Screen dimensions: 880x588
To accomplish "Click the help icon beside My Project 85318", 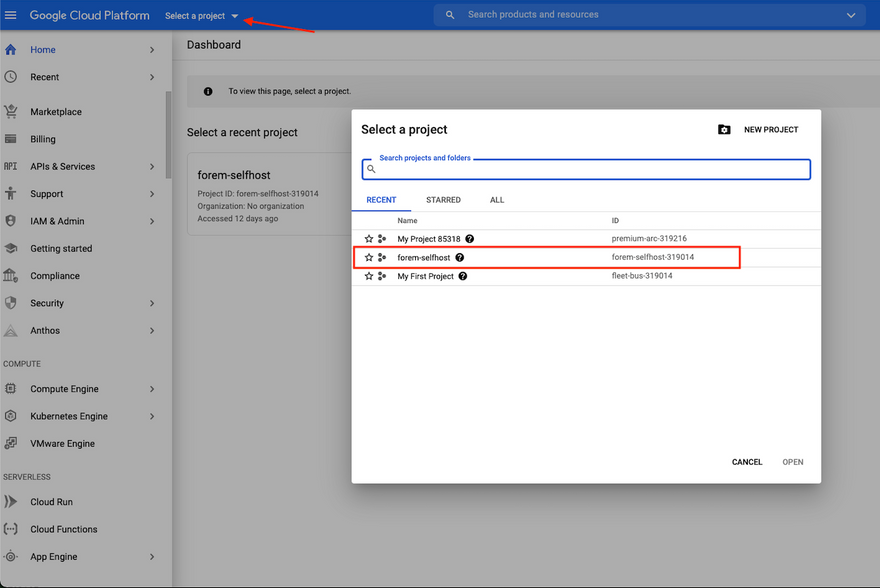I will [470, 238].
